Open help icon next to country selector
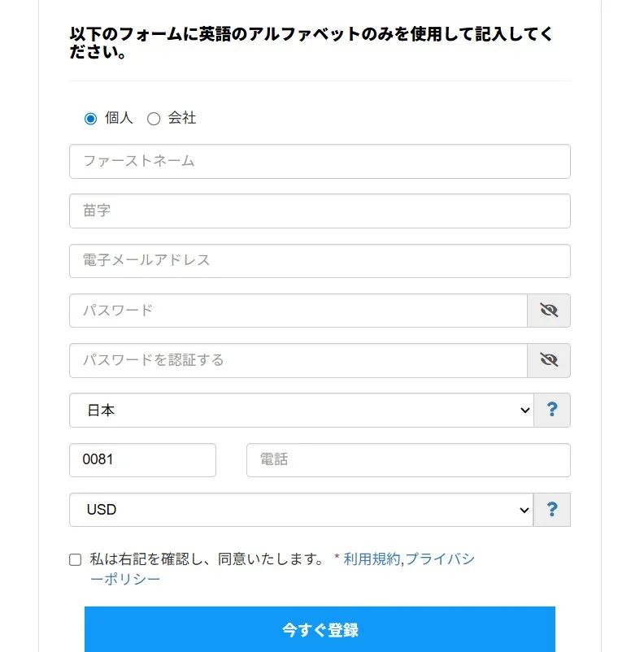The height and width of the screenshot is (652, 644). pos(552,410)
